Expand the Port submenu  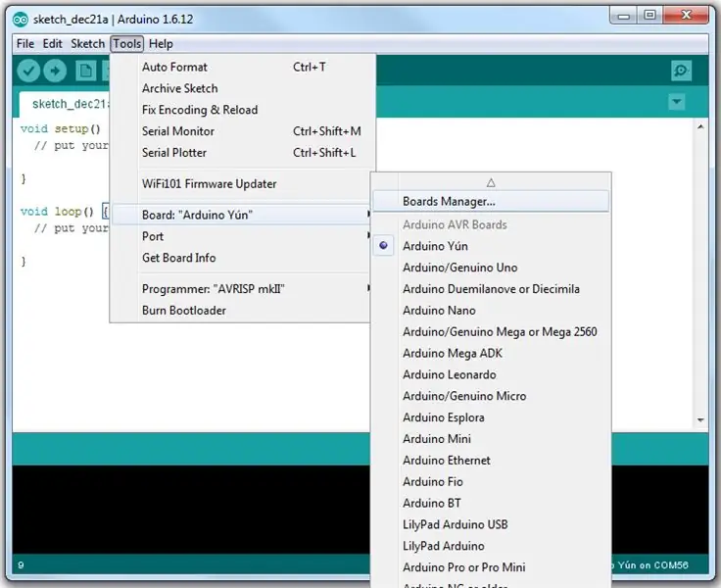242,236
